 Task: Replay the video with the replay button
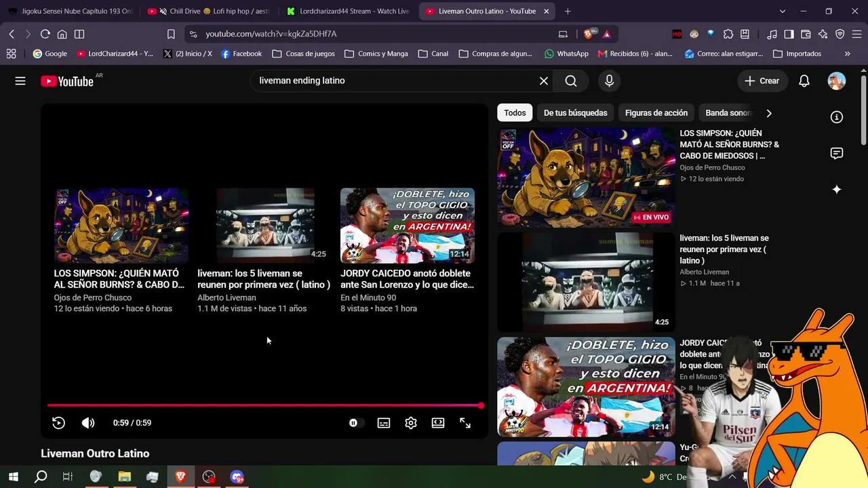pyautogui.click(x=59, y=423)
